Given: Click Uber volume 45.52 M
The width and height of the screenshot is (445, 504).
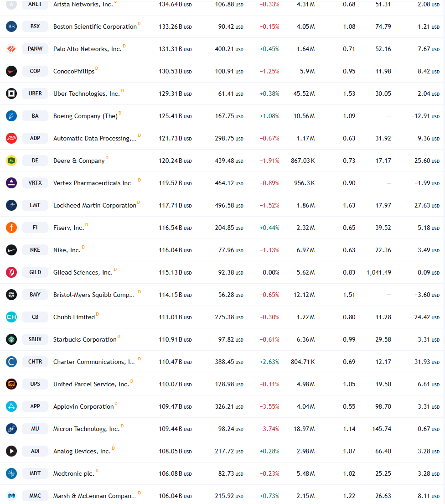Looking at the screenshot, I should point(304,94).
